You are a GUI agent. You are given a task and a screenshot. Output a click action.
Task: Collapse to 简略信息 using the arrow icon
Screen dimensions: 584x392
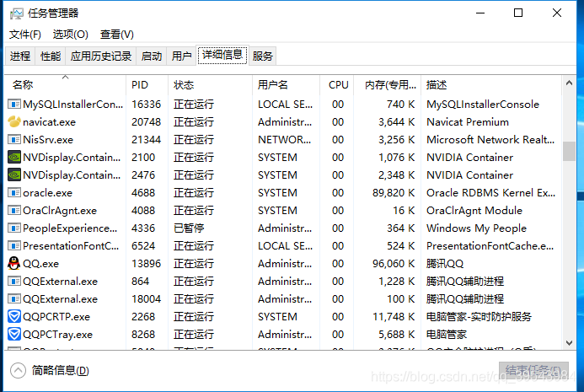(x=18, y=370)
